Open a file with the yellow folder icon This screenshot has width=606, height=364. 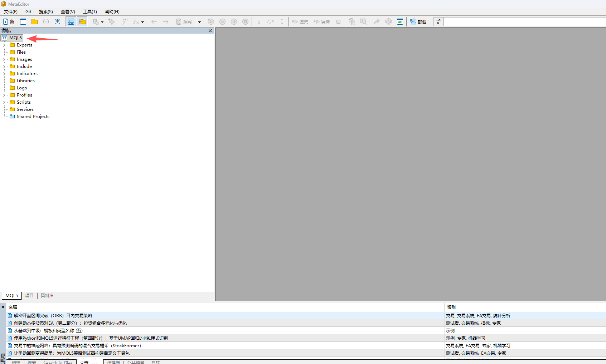[x=34, y=22]
